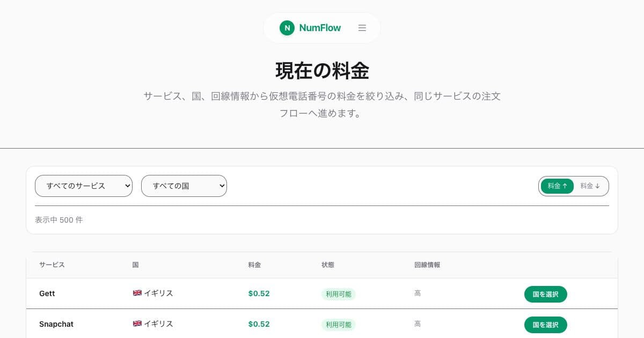Screen dimensions: 644x338
Task: Click イギリス country in Snapchat row
Action: point(158,324)
